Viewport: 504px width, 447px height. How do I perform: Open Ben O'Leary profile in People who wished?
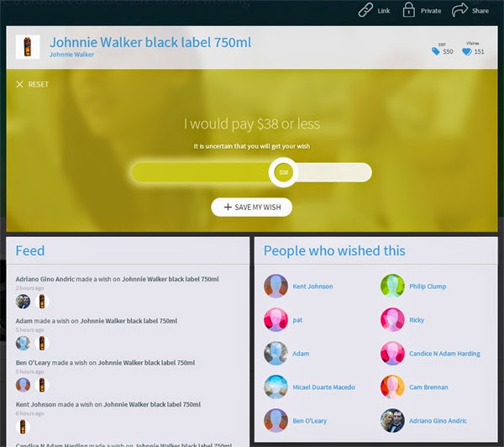pyautogui.click(x=309, y=421)
